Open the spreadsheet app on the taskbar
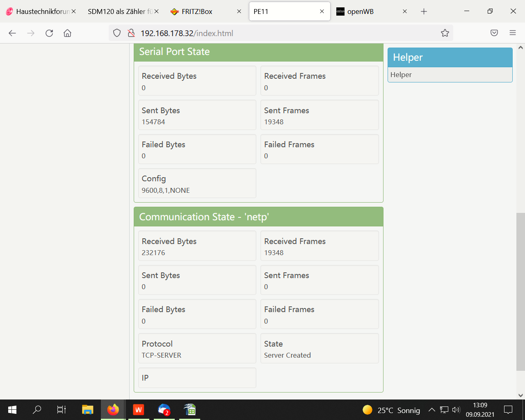 click(x=190, y=410)
